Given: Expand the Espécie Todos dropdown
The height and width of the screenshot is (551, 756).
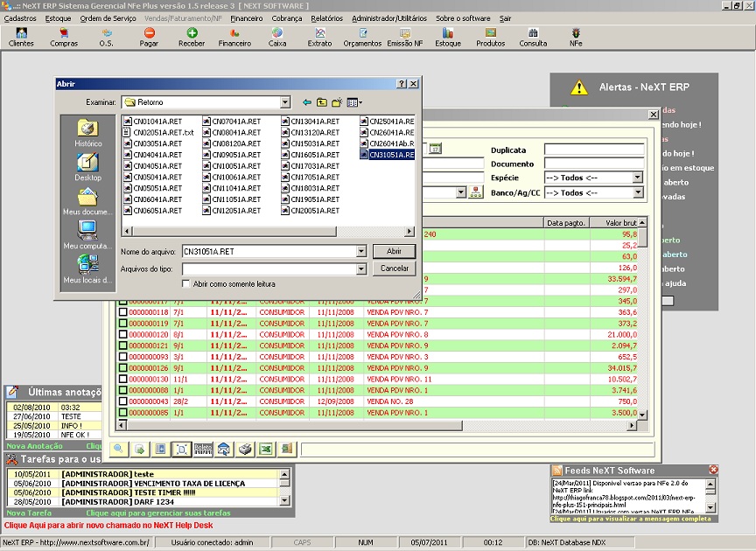Looking at the screenshot, I should [638, 178].
